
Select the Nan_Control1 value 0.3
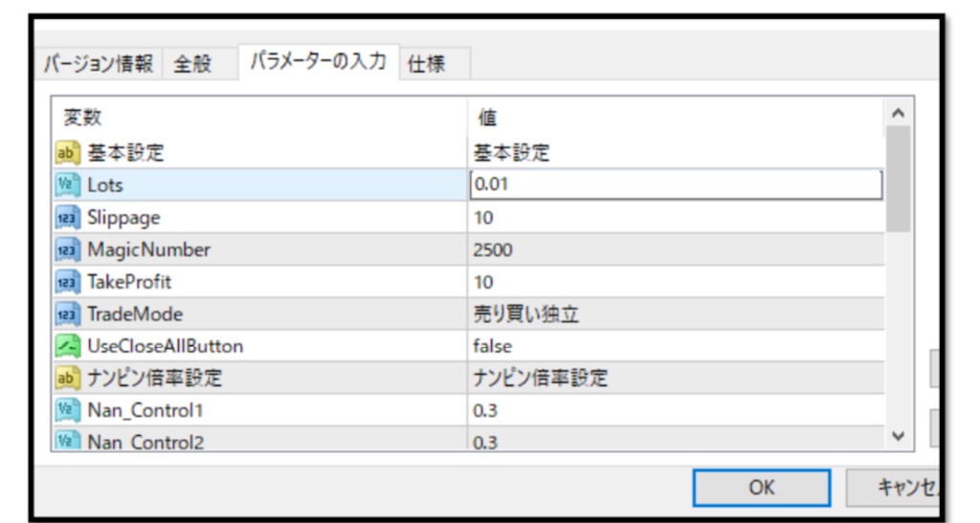point(676,410)
